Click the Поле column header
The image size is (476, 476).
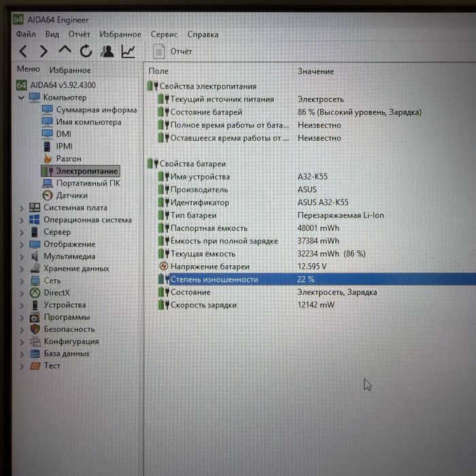tap(158, 71)
